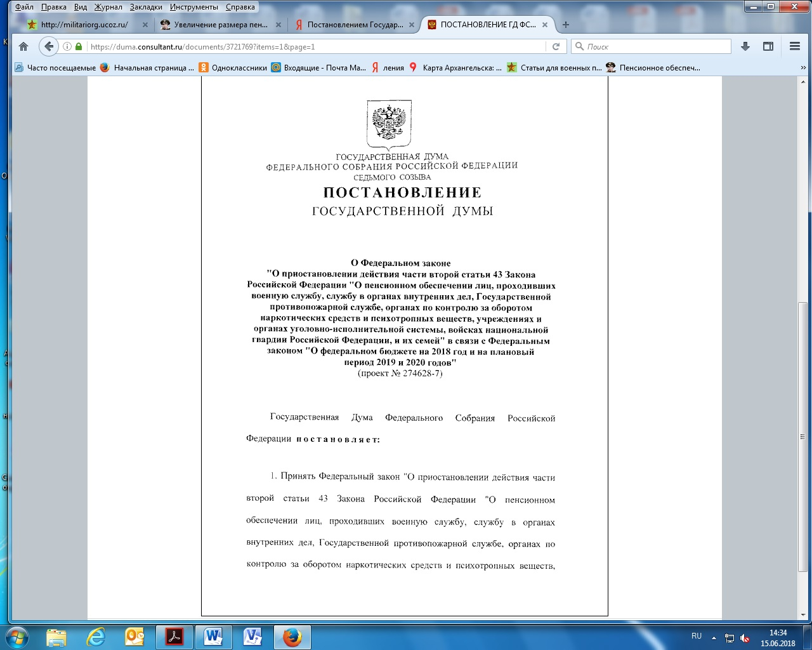Go back to the previous page
The width and height of the screenshot is (812, 650).
pos(48,46)
